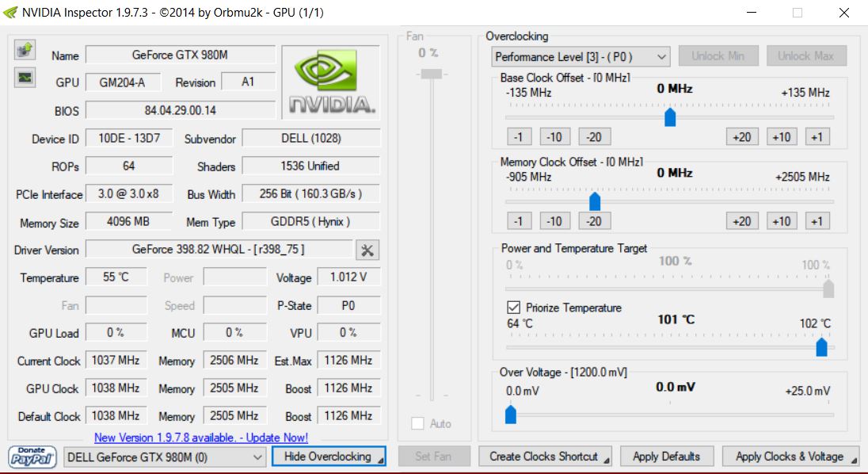
Task: Click Base Clock Offset +20 button
Action: tap(742, 137)
